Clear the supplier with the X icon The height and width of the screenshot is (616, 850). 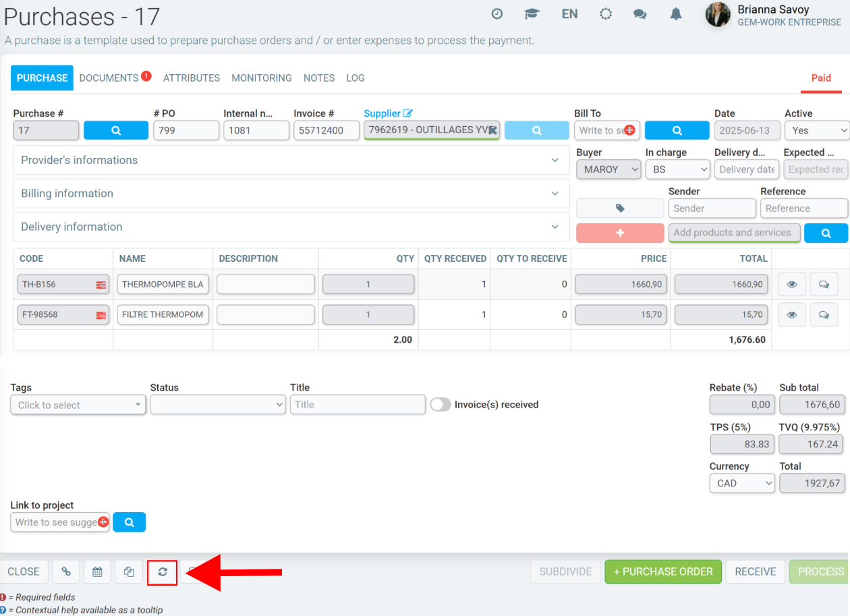pos(493,130)
